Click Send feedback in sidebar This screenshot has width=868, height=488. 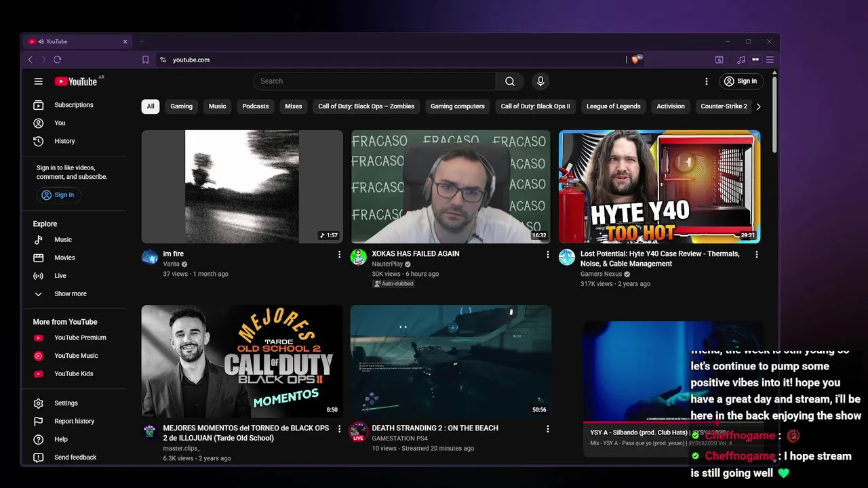click(x=74, y=457)
